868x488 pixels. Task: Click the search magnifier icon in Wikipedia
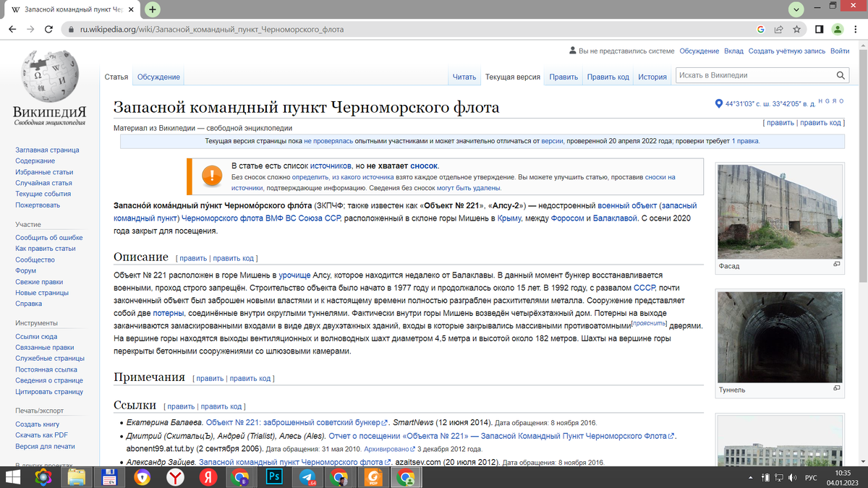tap(841, 75)
